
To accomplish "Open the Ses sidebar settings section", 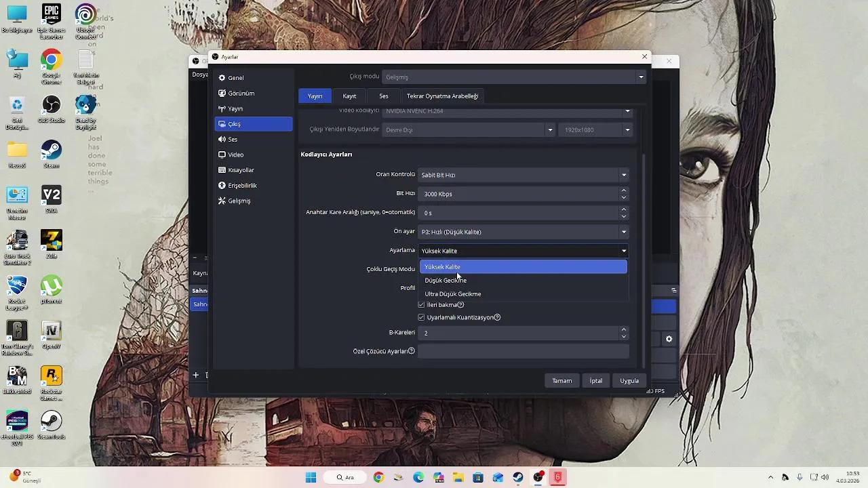I will pos(233,140).
